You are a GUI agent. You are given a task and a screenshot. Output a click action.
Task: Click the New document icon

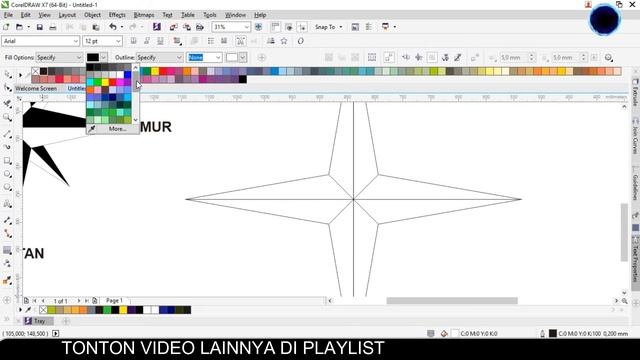click(6, 27)
